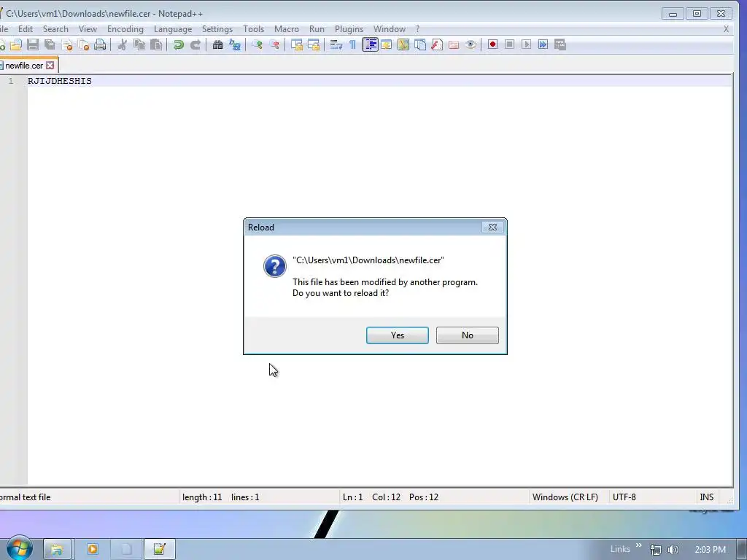Toggle synchronized horizontal scrolling icon
The image size is (747, 560).
314,44
